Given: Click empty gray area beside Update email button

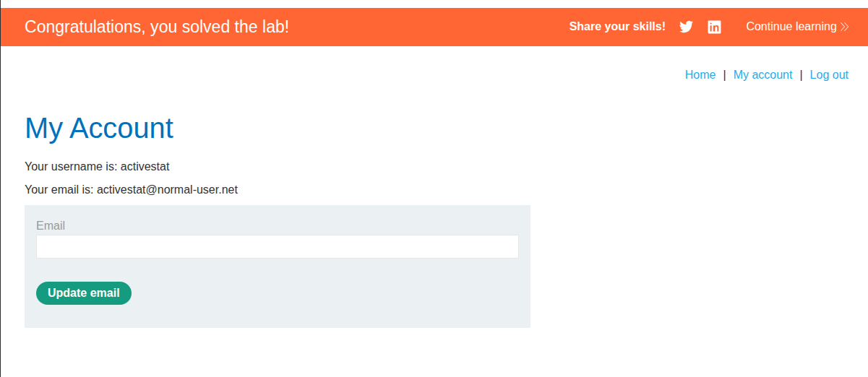Looking at the screenshot, I should 325,294.
